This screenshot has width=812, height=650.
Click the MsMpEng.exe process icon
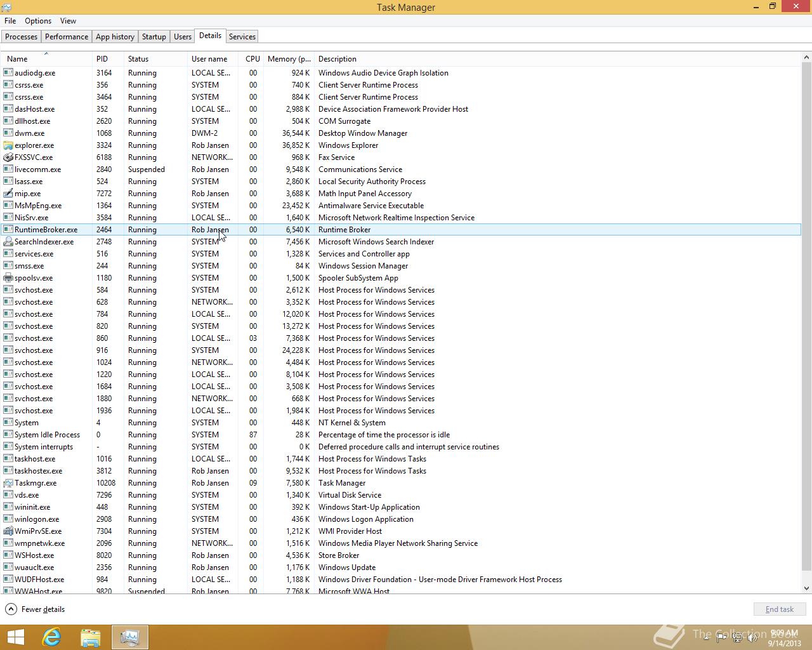pos(8,206)
